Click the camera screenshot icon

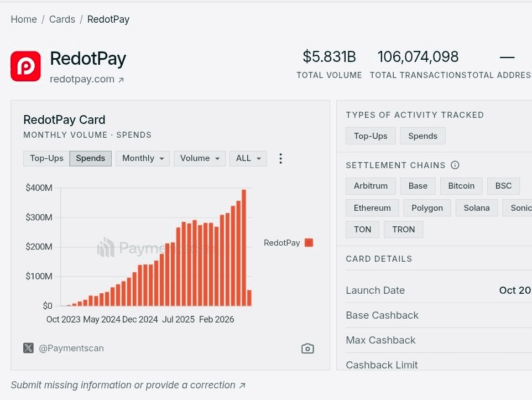pyautogui.click(x=307, y=349)
